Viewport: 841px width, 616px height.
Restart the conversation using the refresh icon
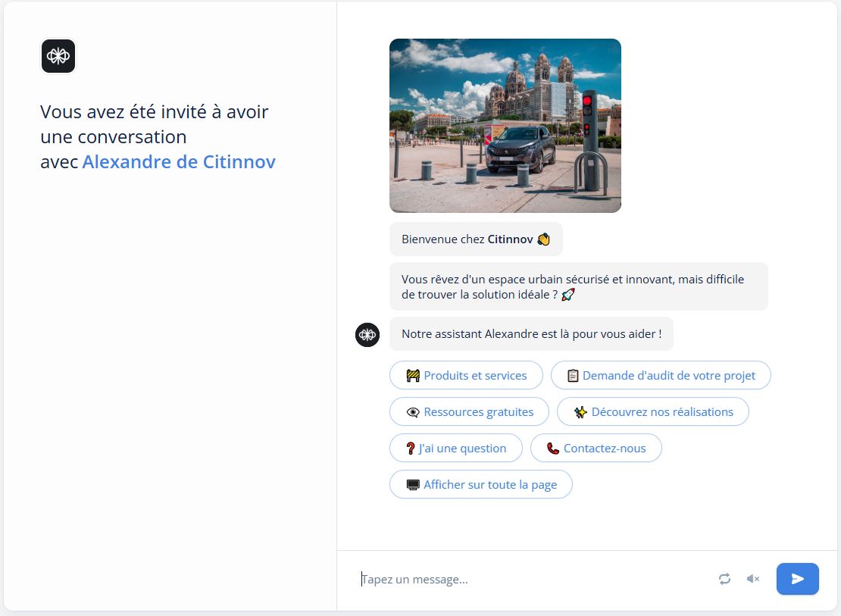pos(724,578)
